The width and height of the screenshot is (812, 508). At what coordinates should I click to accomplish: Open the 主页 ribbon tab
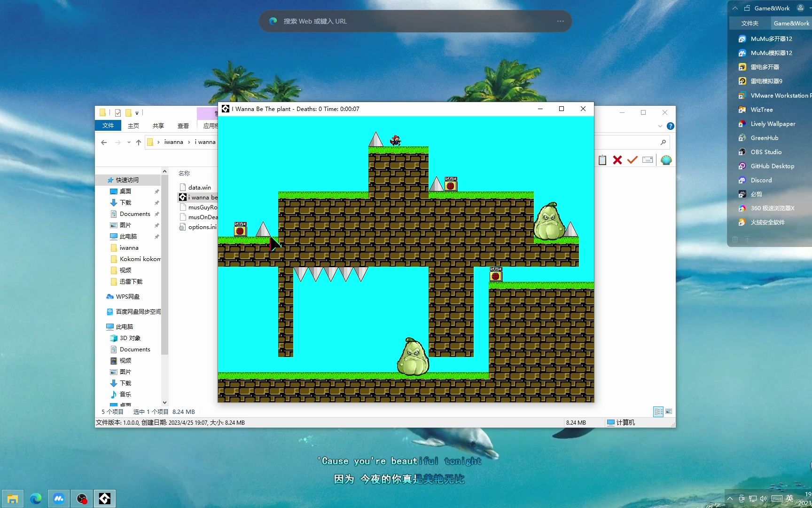pyautogui.click(x=133, y=126)
